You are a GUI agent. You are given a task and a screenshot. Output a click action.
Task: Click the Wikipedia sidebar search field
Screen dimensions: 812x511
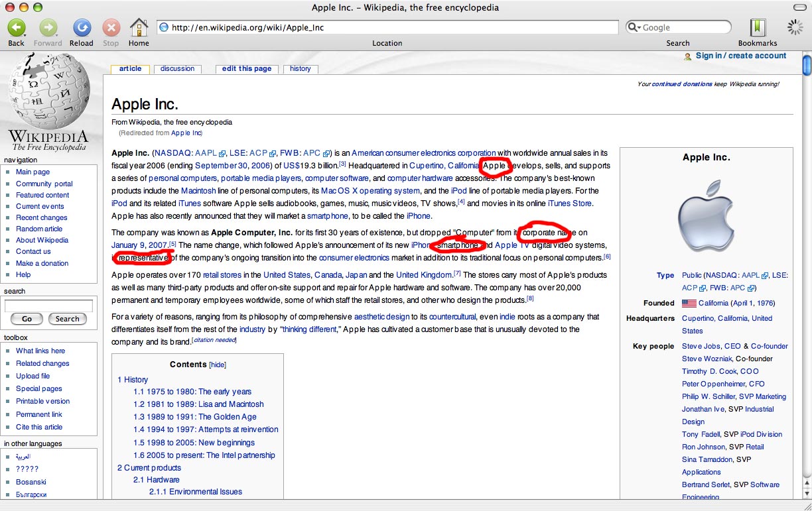coord(48,306)
